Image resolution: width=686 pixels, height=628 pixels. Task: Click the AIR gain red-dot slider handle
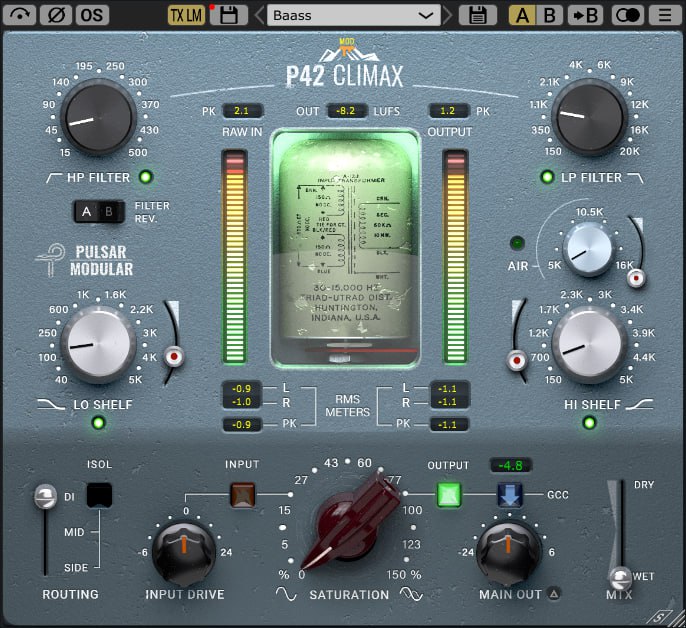pos(636,278)
